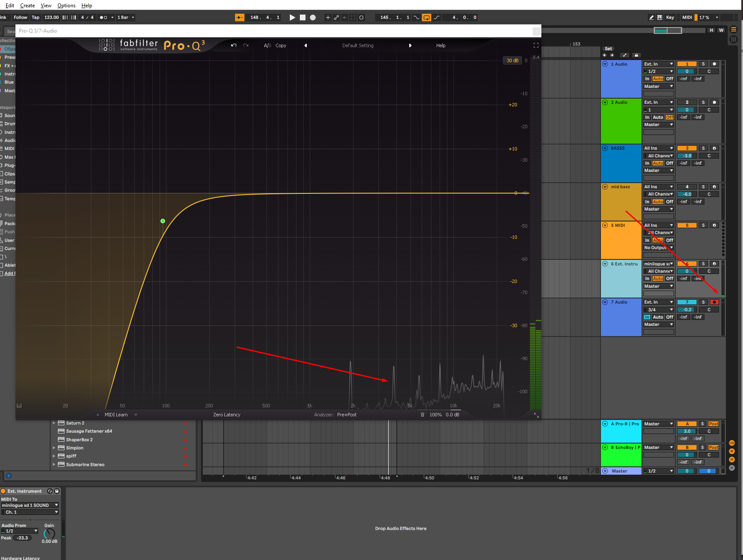Click the Arrangement Record button
The height and width of the screenshot is (560, 743).
point(313,18)
